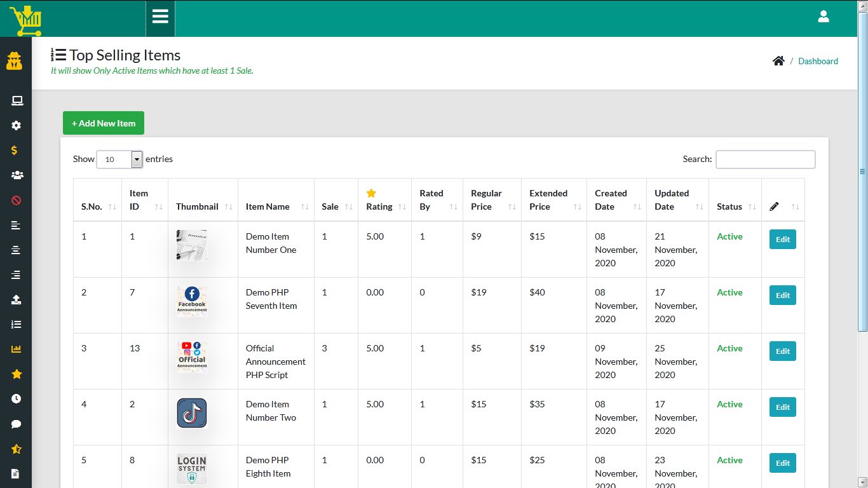Sort table by Item Name column
Viewport: 868px width, 488px height.
276,207
